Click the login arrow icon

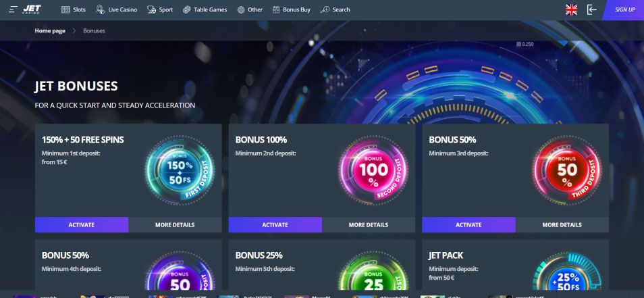coord(591,9)
